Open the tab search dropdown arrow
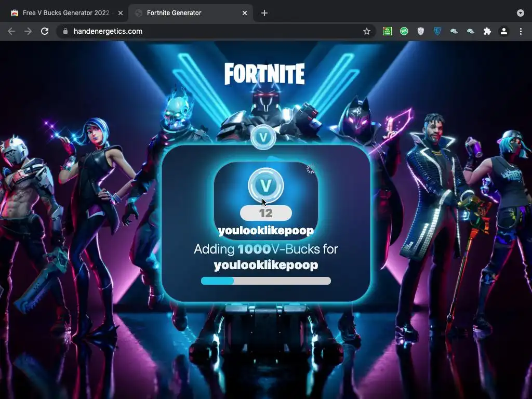The width and height of the screenshot is (532, 399). [x=521, y=13]
